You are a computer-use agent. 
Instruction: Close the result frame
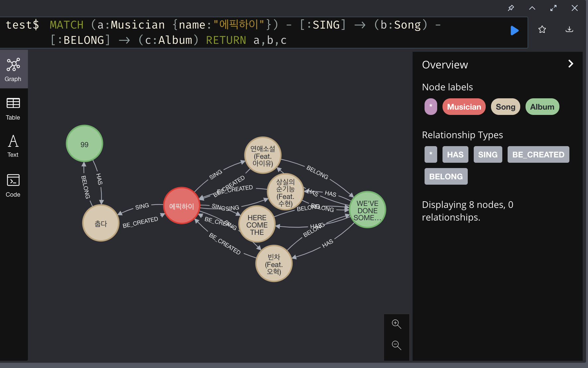point(575,8)
